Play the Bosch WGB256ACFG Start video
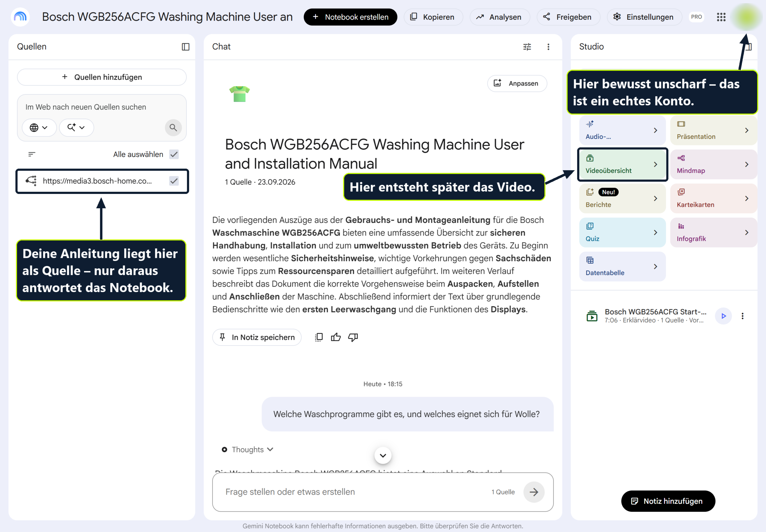The height and width of the screenshot is (532, 766). click(x=723, y=316)
